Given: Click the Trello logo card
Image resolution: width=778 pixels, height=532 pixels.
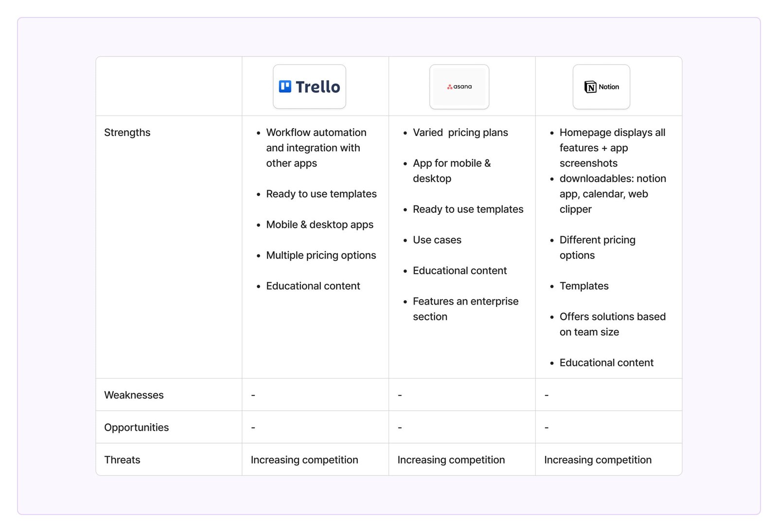Looking at the screenshot, I should (x=309, y=86).
